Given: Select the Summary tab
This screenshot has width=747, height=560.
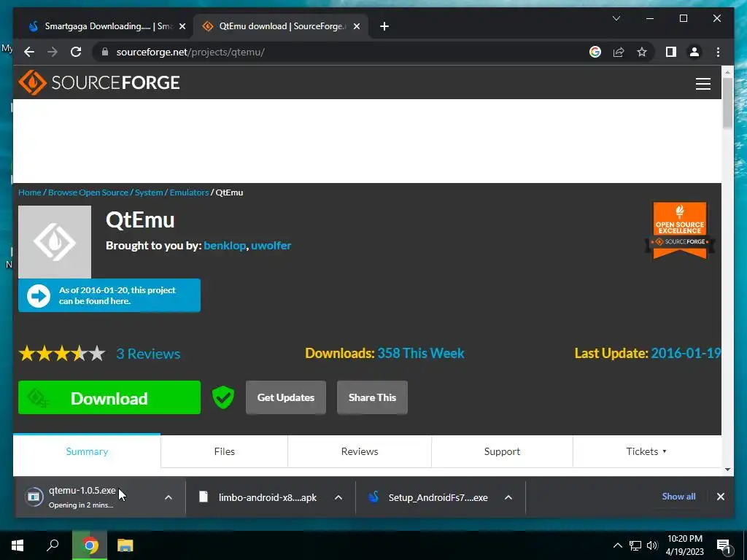Looking at the screenshot, I should pos(87,451).
